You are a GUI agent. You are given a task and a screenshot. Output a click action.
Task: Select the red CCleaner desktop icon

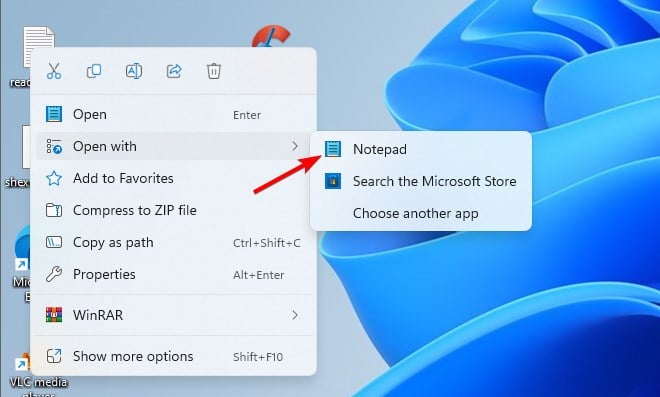[271, 37]
